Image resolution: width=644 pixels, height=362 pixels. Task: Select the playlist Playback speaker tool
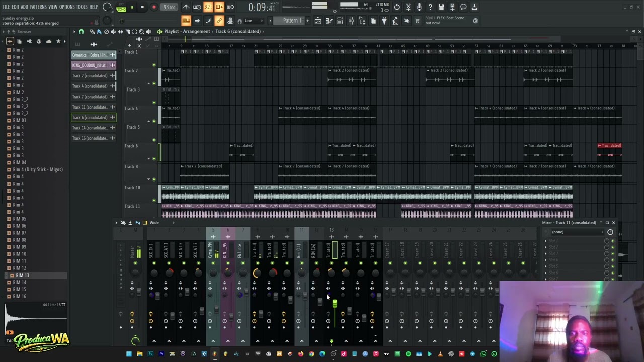click(148, 31)
